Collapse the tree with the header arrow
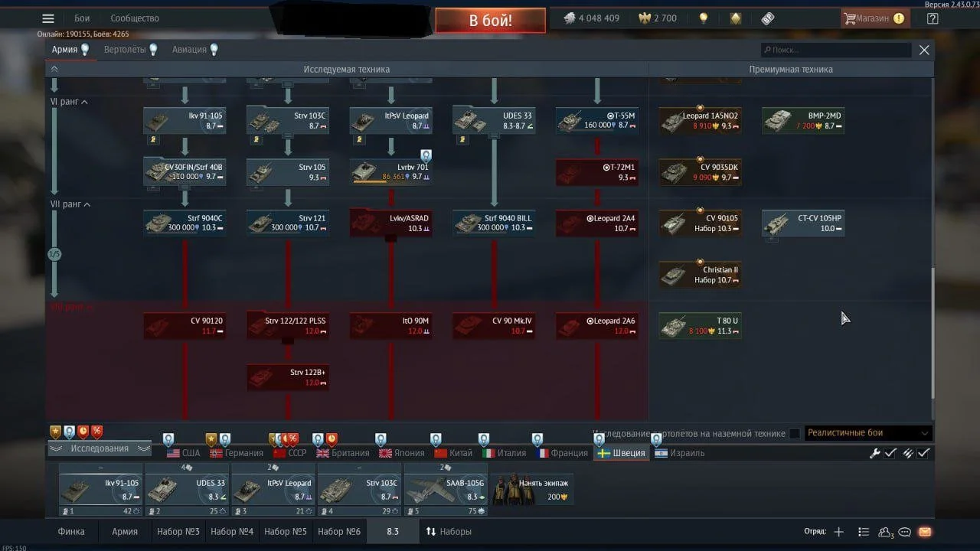This screenshot has height=551, width=980. 54,69
